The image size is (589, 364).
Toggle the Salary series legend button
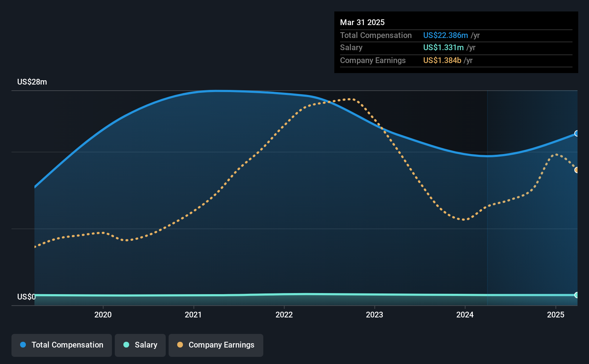coord(140,345)
